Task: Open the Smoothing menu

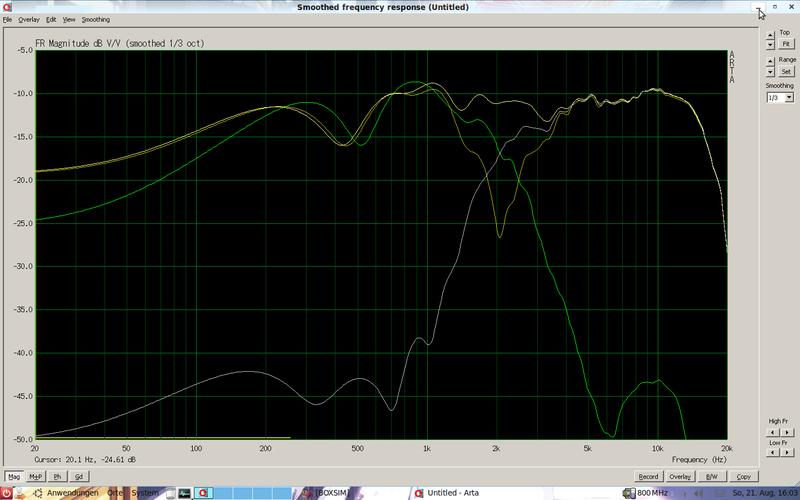Action: (x=96, y=19)
